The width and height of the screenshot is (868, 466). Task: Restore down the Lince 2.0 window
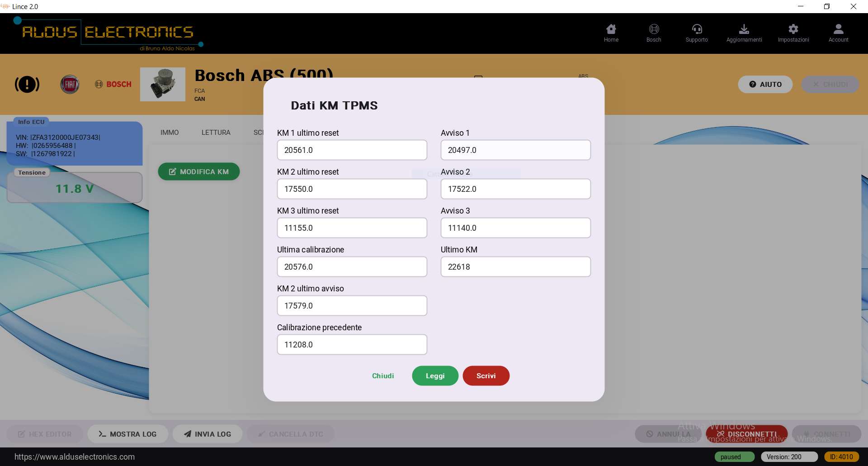827,6
